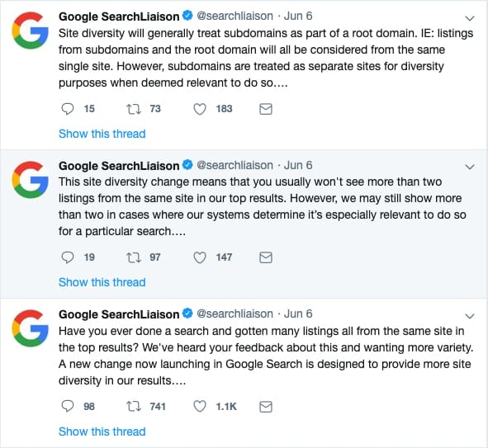
Task: Show this thread under the 147-likes tweet
Action: pos(102,282)
